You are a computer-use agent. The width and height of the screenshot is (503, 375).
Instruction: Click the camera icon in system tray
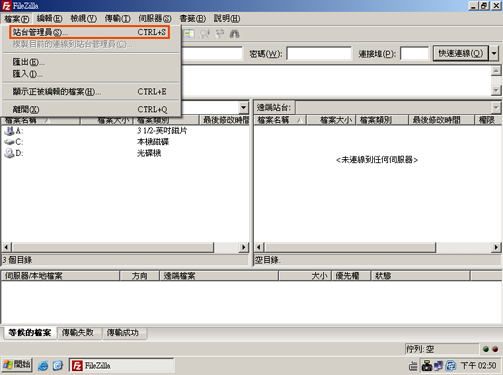click(427, 366)
